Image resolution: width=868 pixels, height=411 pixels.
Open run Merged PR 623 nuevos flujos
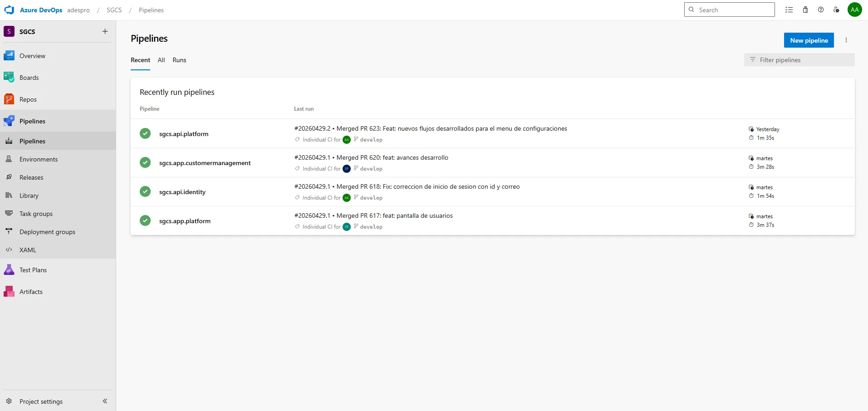[431, 129]
